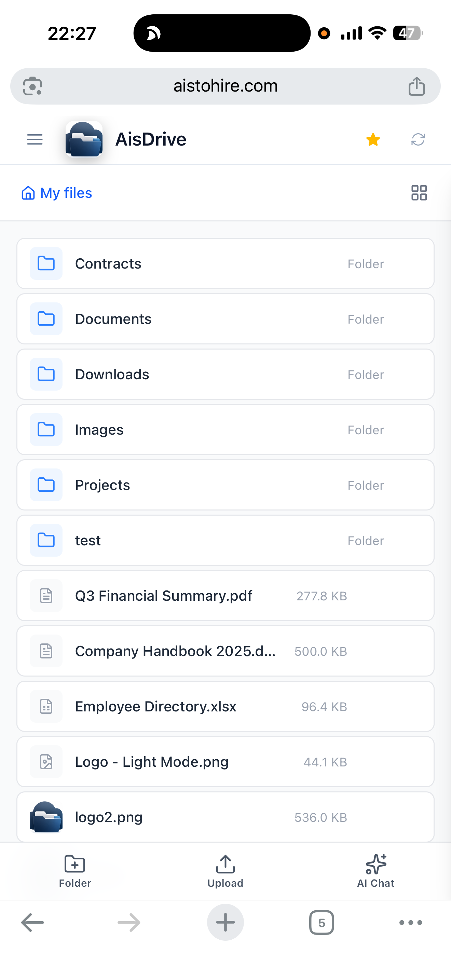Open logo2.png thumbnail preview

coord(46,817)
